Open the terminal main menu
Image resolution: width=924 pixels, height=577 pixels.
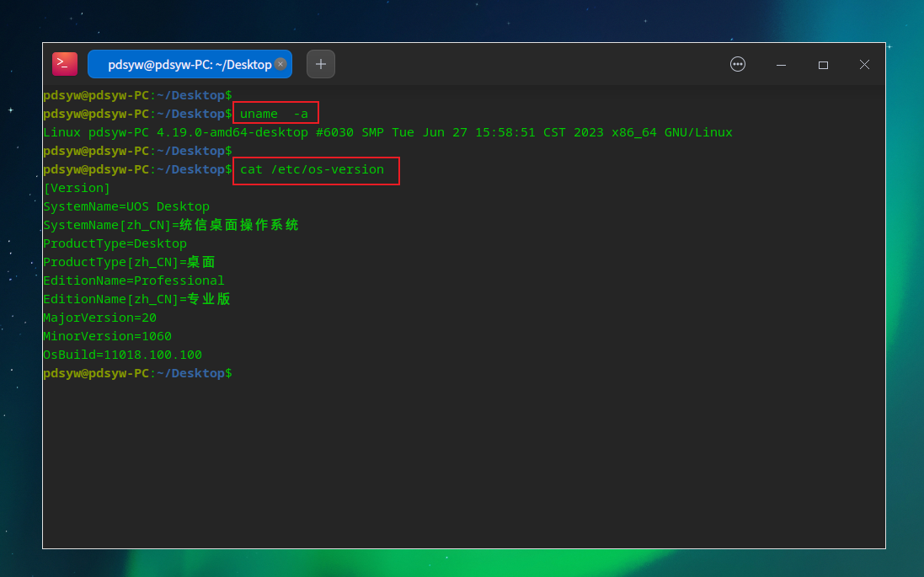738,64
